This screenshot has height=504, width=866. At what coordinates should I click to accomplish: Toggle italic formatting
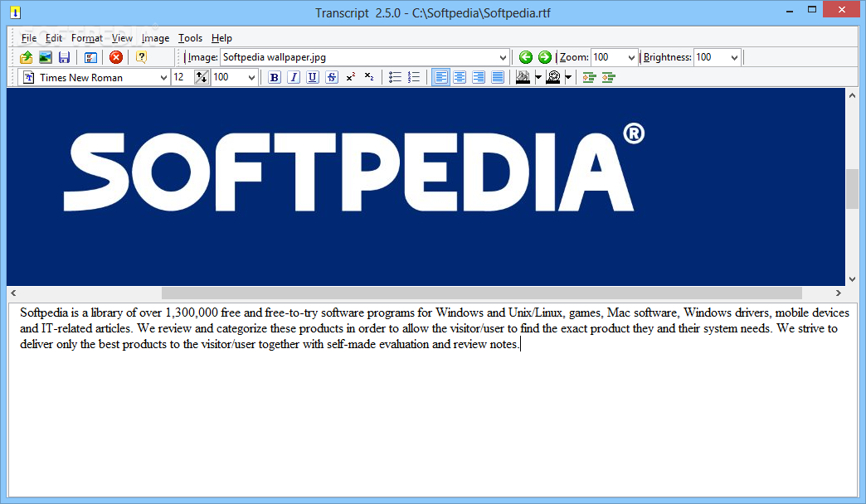294,77
